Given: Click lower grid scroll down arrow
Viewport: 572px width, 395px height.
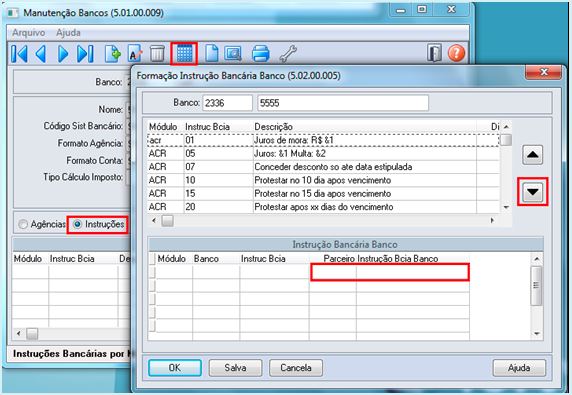Looking at the screenshot, I should (537, 333).
